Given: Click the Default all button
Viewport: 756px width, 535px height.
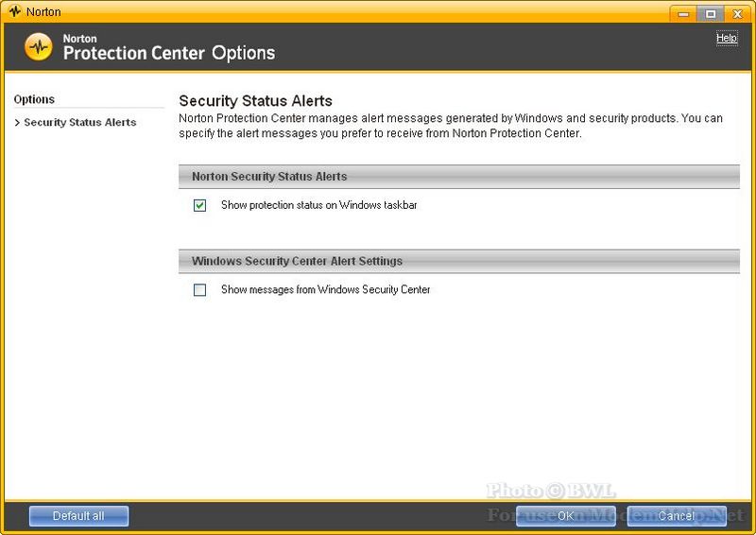Looking at the screenshot, I should click(x=78, y=516).
